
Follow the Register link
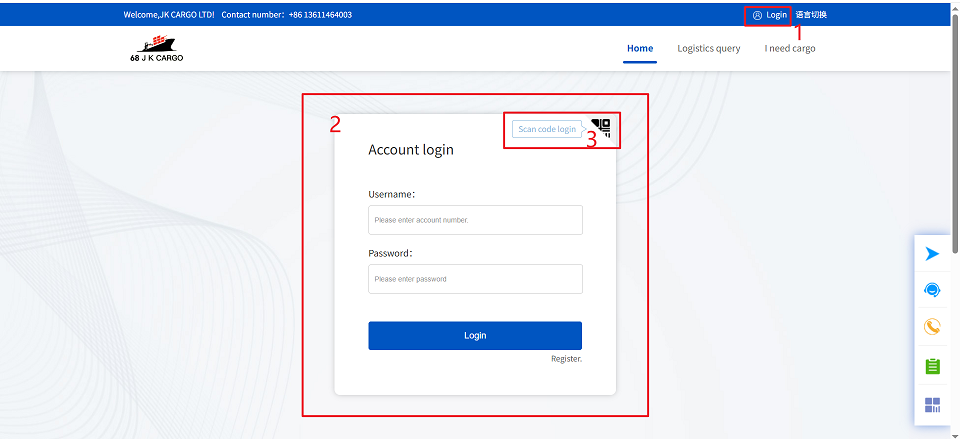coord(566,358)
